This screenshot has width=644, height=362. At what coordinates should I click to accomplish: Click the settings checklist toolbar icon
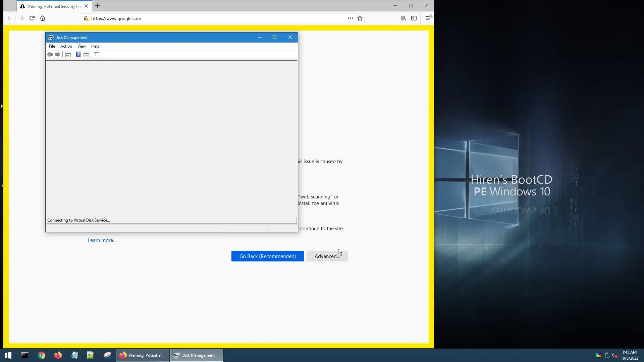pyautogui.click(x=97, y=55)
